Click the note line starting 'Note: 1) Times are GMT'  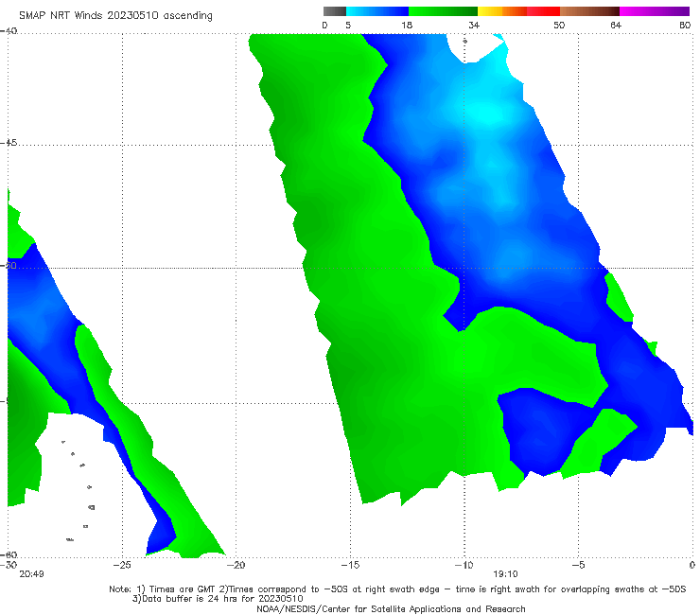pyautogui.click(x=397, y=589)
